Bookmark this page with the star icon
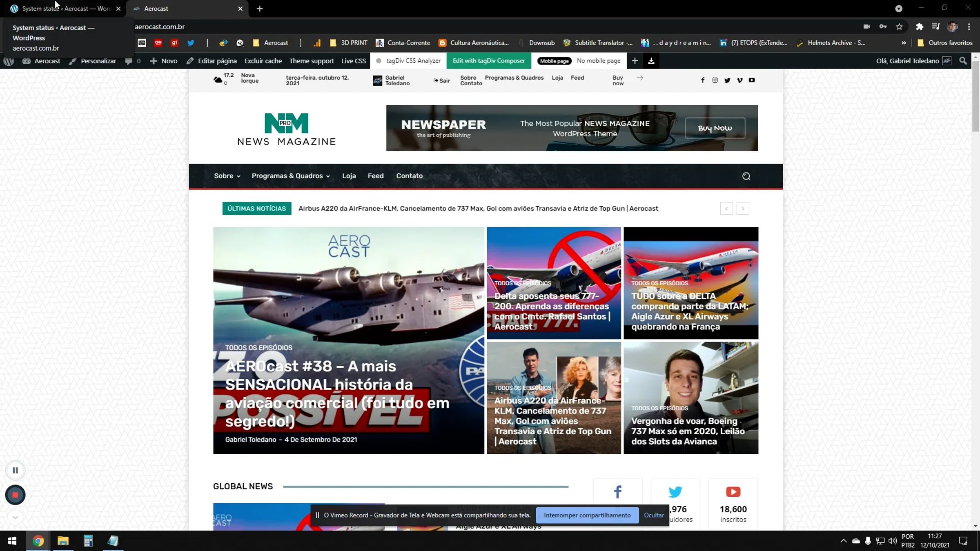Viewport: 980px width, 551px height. pyautogui.click(x=899, y=27)
